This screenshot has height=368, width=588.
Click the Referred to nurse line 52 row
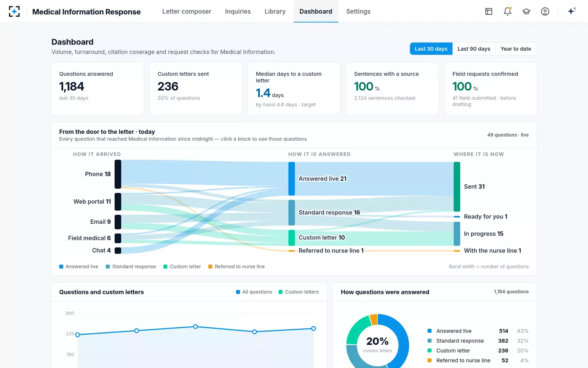pos(478,361)
